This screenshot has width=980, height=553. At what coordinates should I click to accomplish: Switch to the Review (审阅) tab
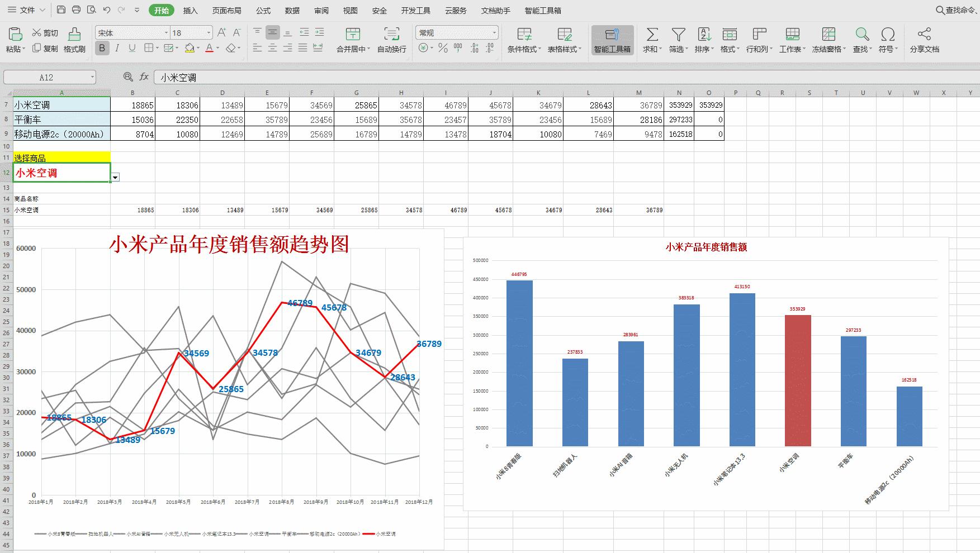coord(321,11)
